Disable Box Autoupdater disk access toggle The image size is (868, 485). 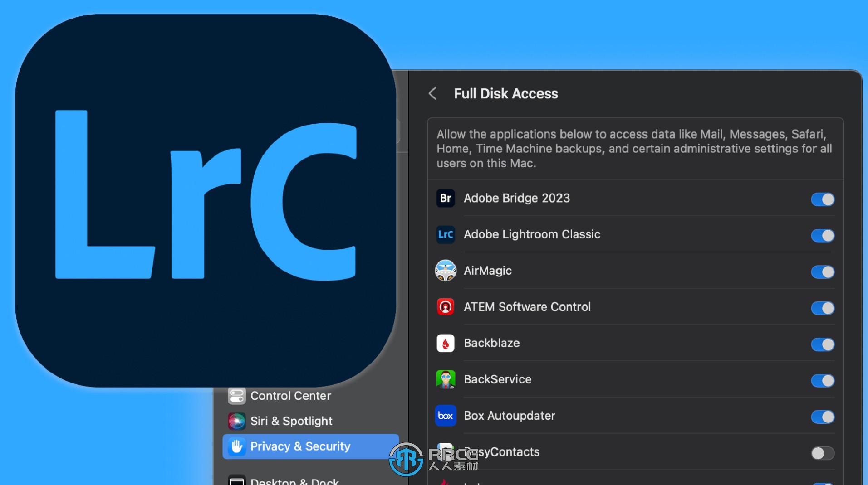tap(823, 417)
